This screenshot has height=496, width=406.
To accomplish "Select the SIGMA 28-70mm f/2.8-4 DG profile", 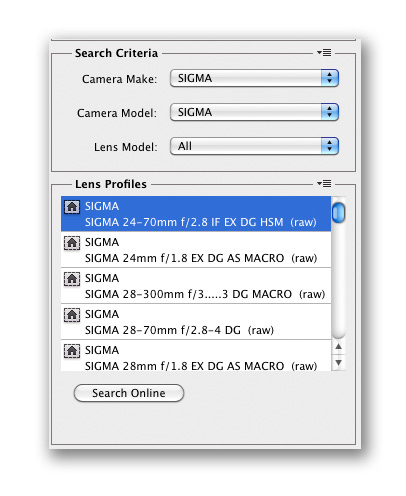I will (196, 322).
